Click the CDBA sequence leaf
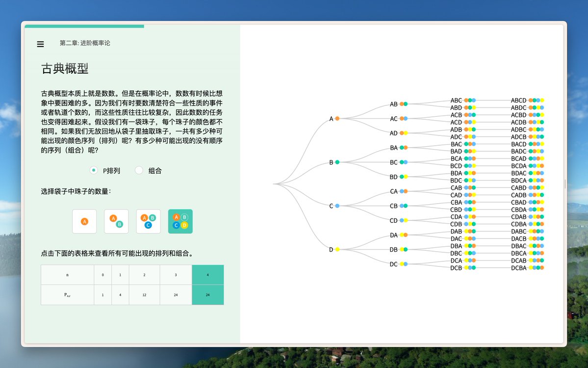The image size is (588, 368). point(527,224)
